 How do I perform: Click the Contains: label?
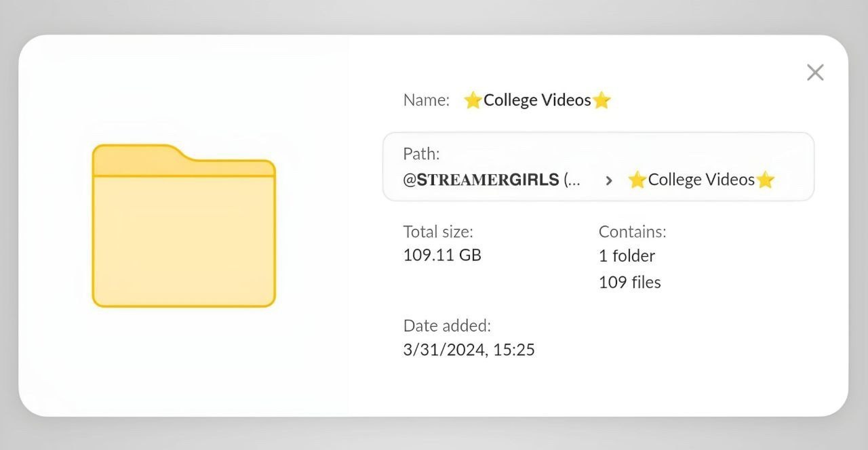pos(632,232)
